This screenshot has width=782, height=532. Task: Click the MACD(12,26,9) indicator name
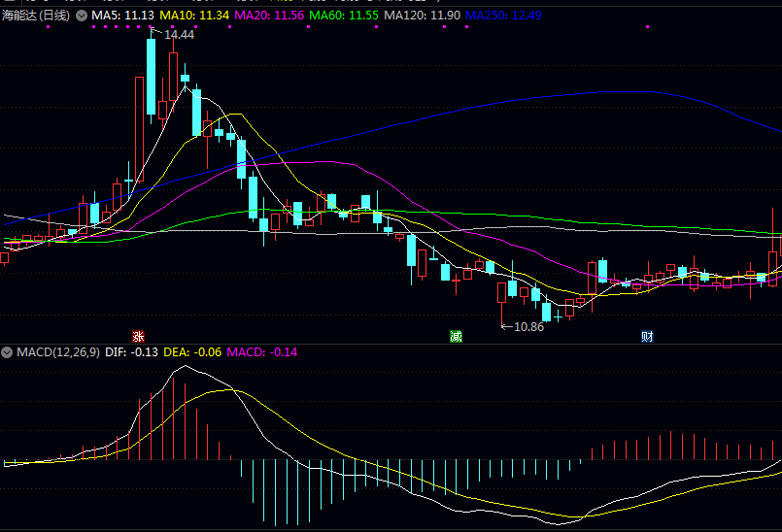point(57,351)
